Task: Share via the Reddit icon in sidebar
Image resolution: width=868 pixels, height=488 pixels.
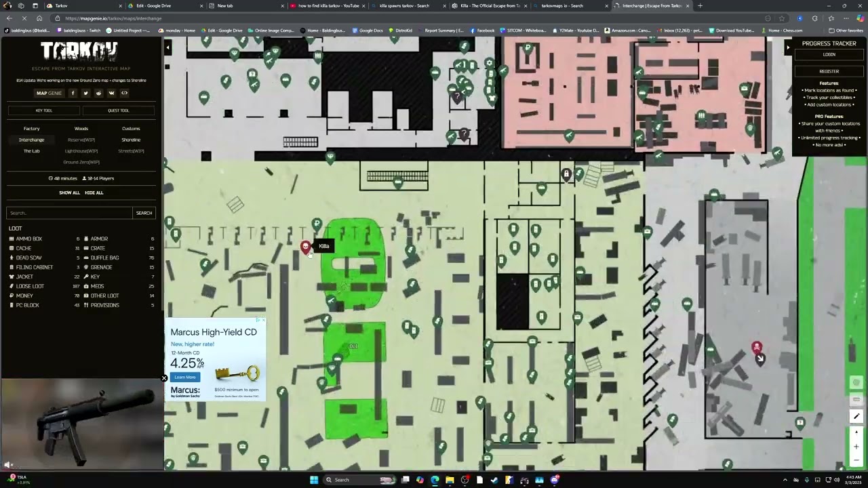Action: point(98,93)
